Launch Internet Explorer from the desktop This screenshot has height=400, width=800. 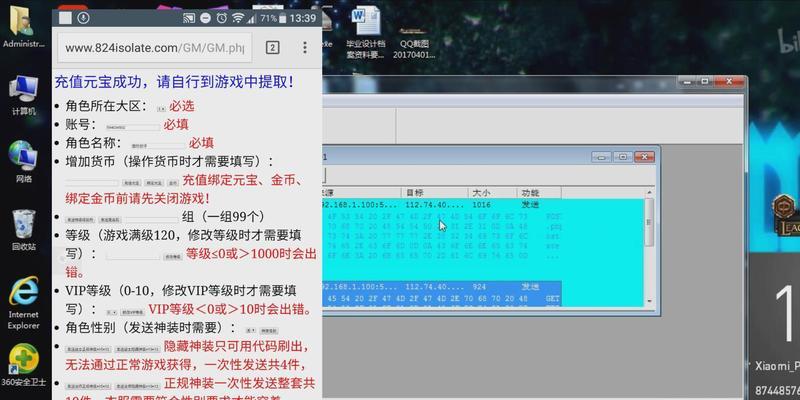(23, 303)
